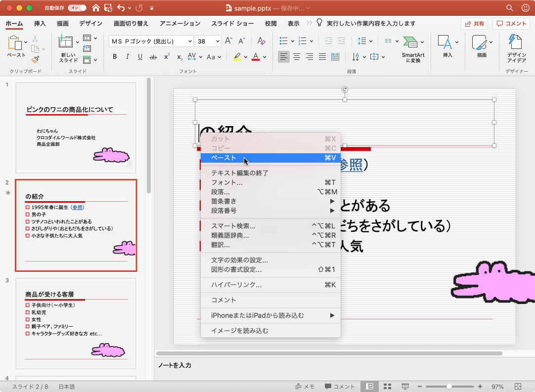The image size is (535, 392).
Task: Click the 共有 share button
Action: [474, 23]
